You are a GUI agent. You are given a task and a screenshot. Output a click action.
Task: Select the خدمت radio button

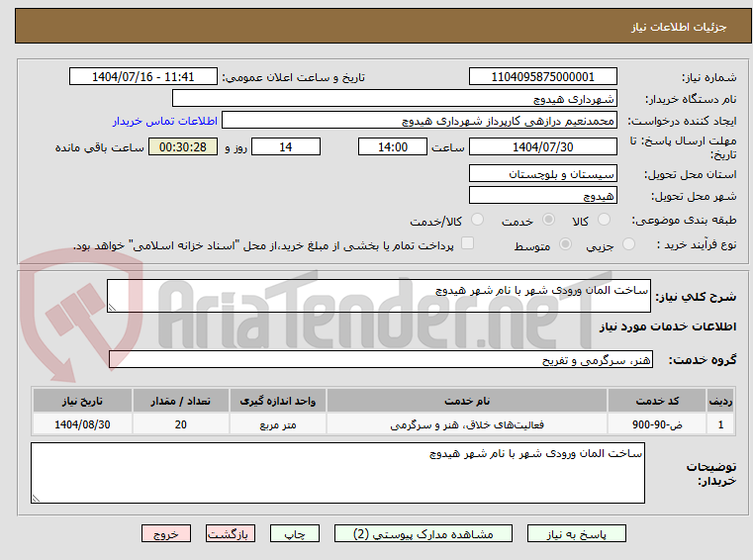(x=548, y=220)
